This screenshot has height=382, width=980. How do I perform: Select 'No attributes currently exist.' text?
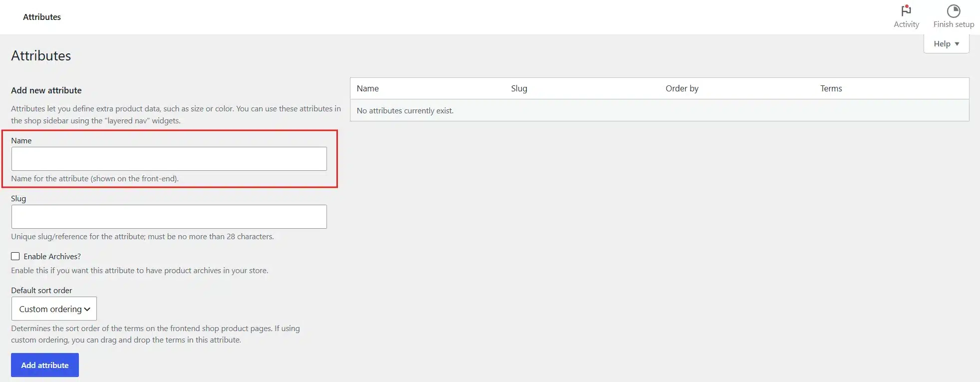(x=405, y=111)
